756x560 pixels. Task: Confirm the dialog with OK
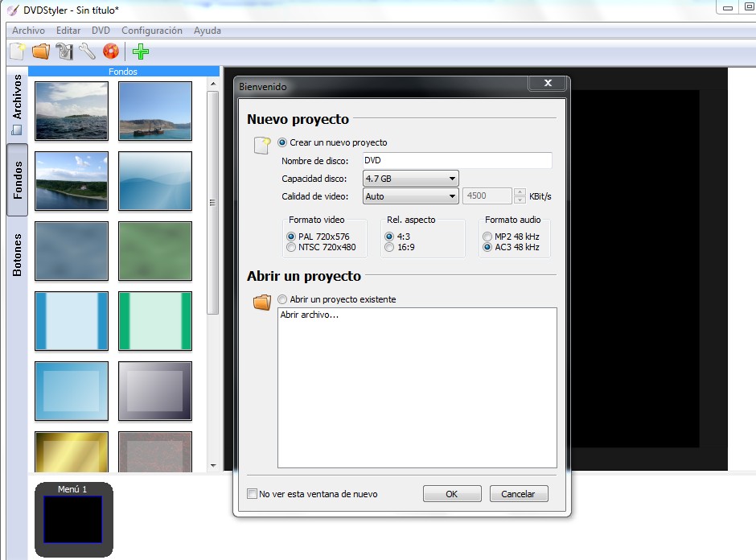452,493
